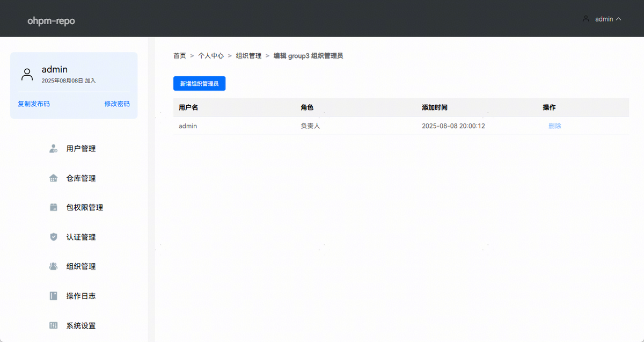Click the 新增组织管理员 button
Image resolution: width=644 pixels, height=342 pixels.
pyautogui.click(x=199, y=84)
